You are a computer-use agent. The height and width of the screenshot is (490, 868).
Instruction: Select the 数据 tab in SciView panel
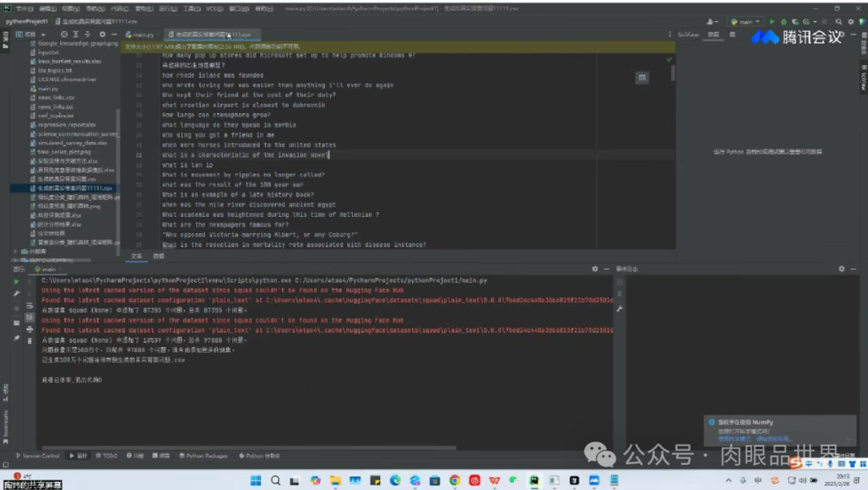pos(714,35)
